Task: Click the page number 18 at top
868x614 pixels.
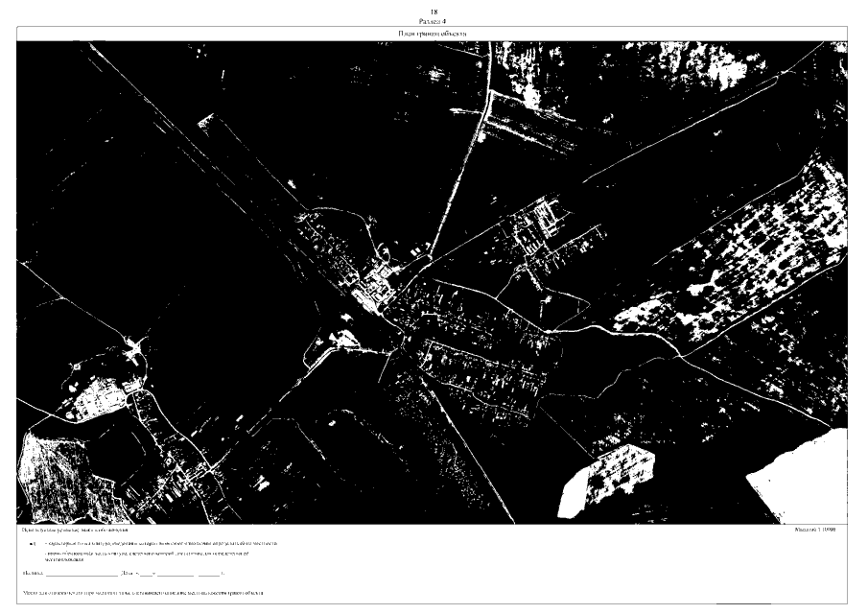Action: click(434, 11)
